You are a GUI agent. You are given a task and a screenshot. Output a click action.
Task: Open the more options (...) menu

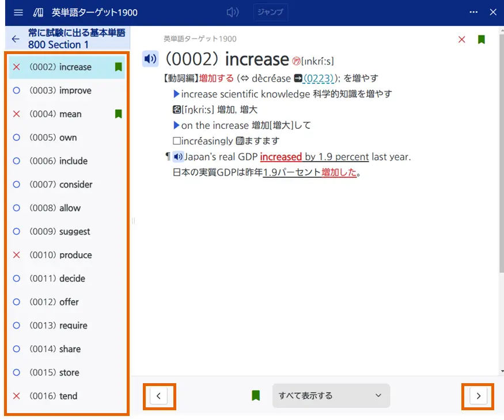(x=473, y=12)
